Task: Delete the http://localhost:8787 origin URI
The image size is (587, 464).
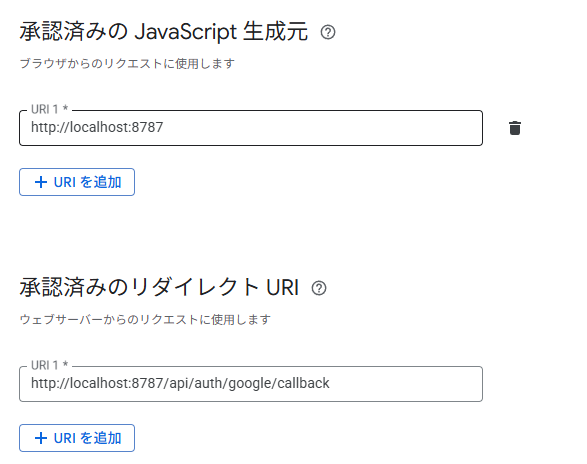Action: click(515, 128)
